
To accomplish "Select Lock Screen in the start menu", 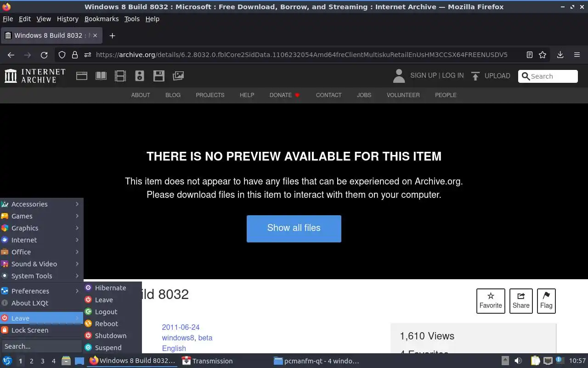I will click(x=41, y=330).
